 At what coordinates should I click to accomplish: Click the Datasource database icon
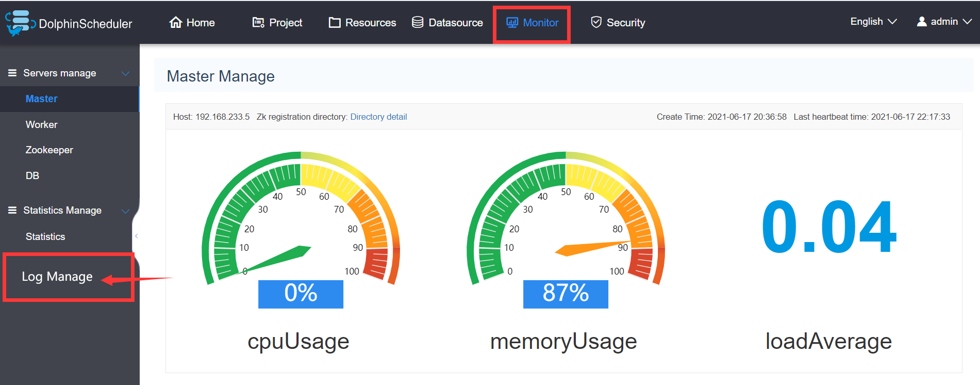tap(418, 22)
